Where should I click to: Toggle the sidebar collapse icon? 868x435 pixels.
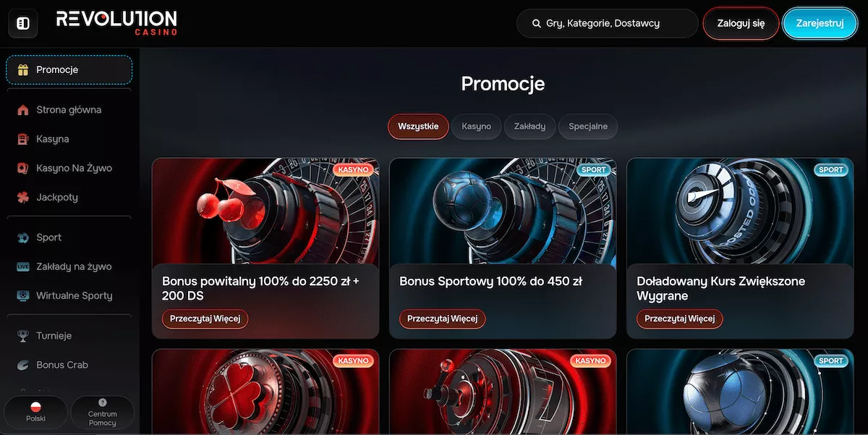point(22,24)
